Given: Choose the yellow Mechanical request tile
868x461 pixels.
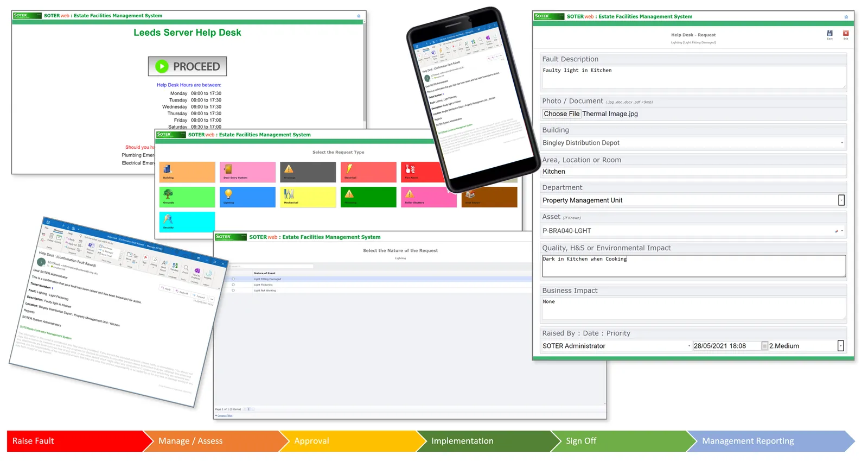Looking at the screenshot, I should (308, 197).
